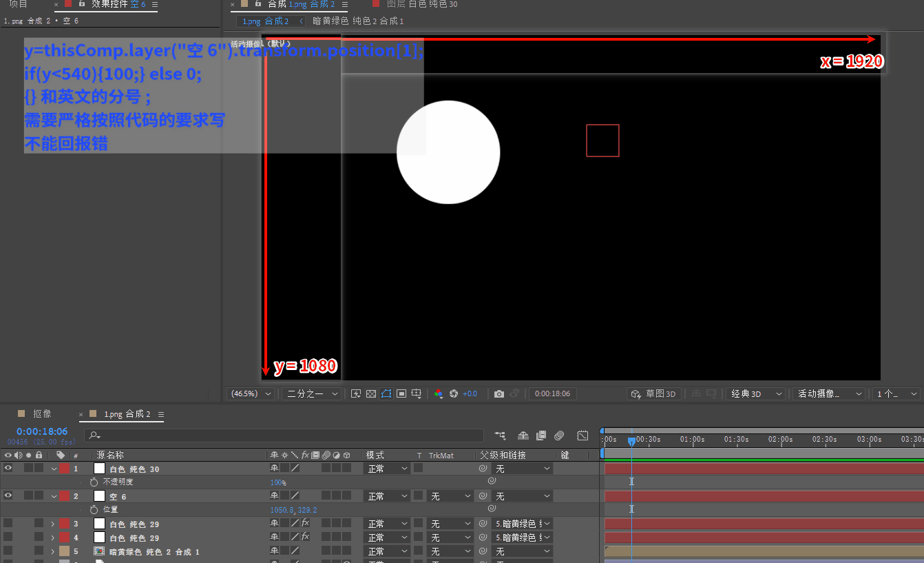
Task: Toggle visibility of layer 空 6
Action: coord(8,496)
